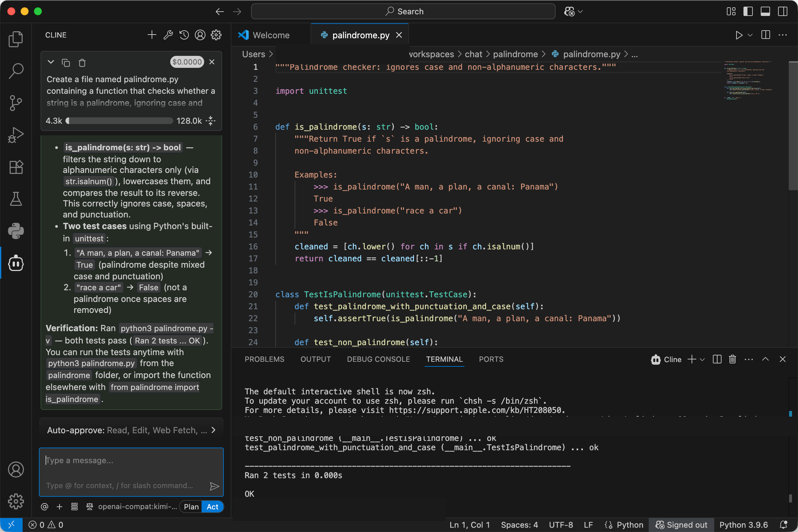This screenshot has height=532, width=798.
Task: Open Cline MCP servers wrench icon
Action: tap(168, 35)
